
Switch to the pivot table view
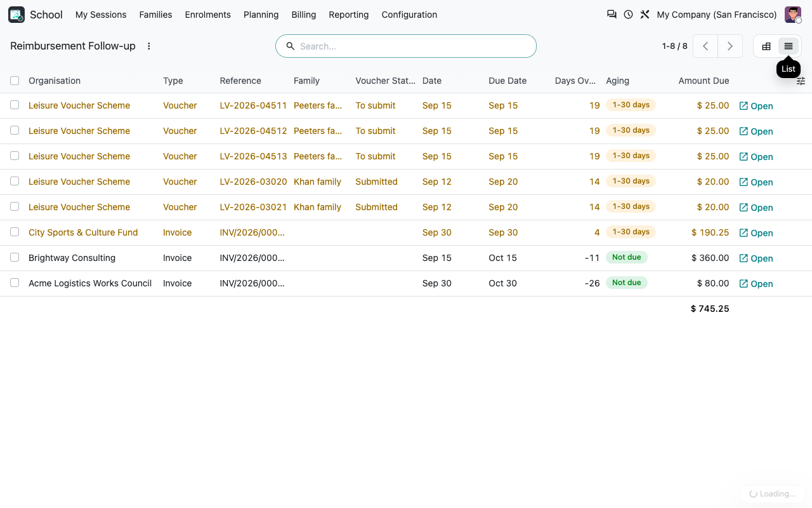coord(766,46)
